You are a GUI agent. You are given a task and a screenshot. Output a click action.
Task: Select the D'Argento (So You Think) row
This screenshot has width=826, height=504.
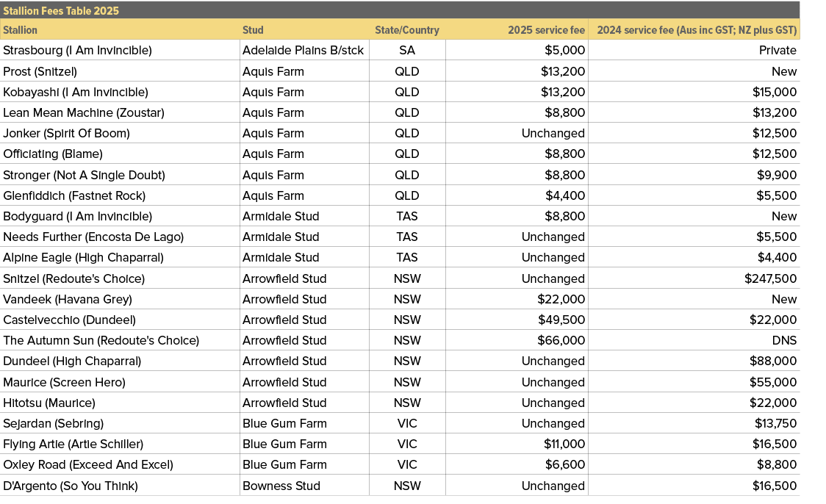tap(58, 486)
